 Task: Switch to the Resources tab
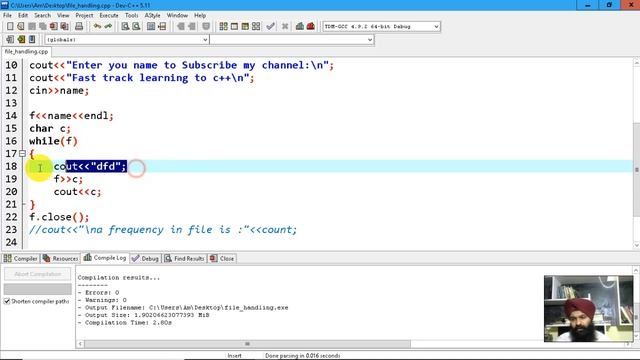[60, 258]
